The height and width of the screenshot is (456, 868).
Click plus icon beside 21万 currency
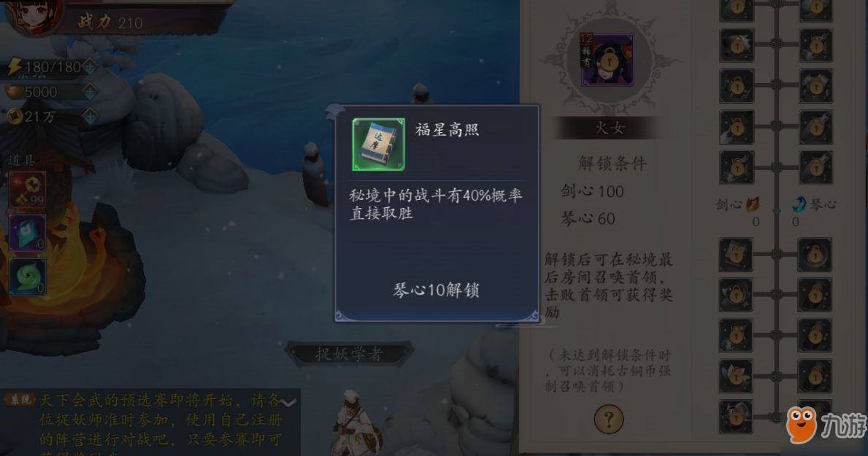click(x=90, y=116)
